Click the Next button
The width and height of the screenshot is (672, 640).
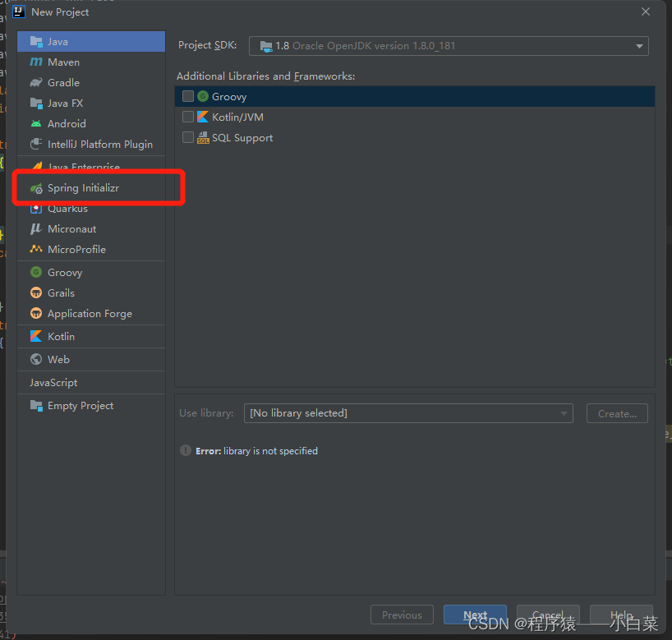476,615
